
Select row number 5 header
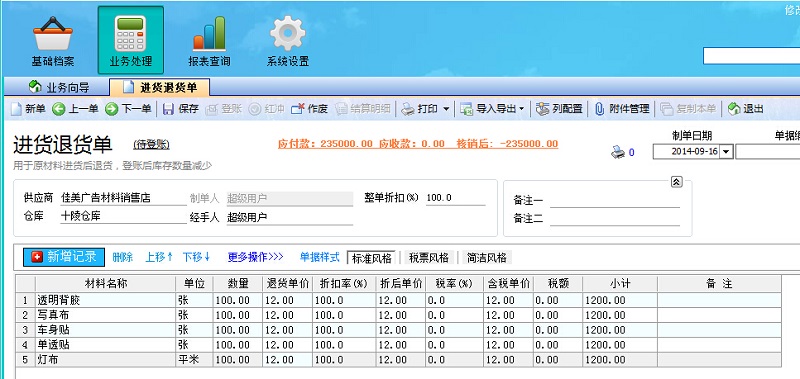tap(25, 360)
